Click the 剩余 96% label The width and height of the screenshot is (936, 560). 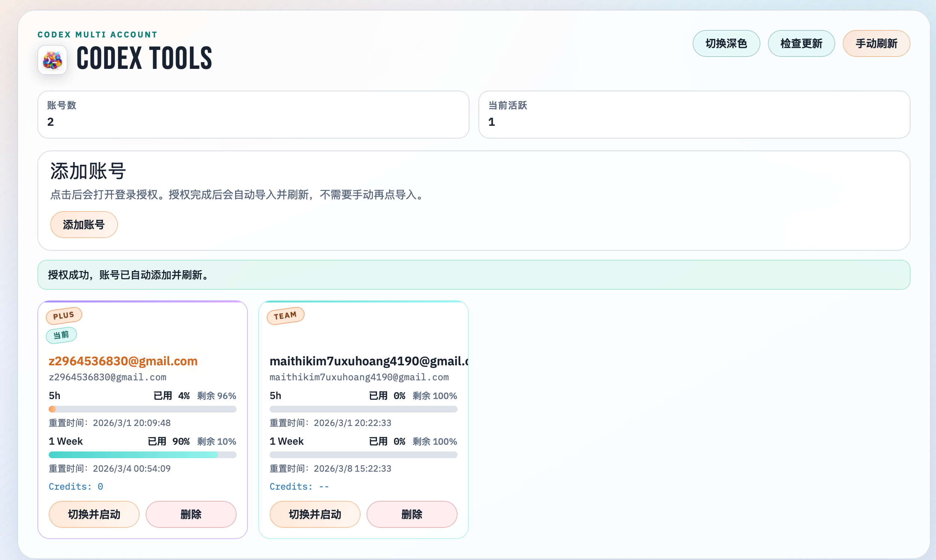(x=217, y=396)
